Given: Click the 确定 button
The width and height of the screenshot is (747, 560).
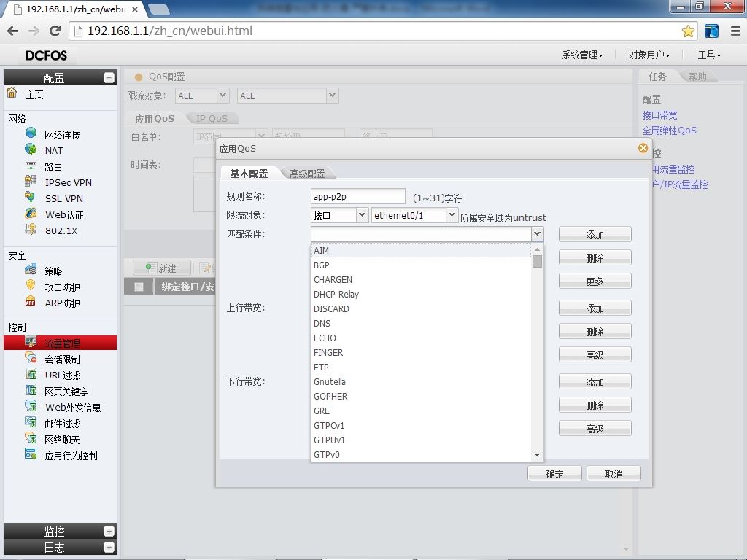Looking at the screenshot, I should pos(554,474).
